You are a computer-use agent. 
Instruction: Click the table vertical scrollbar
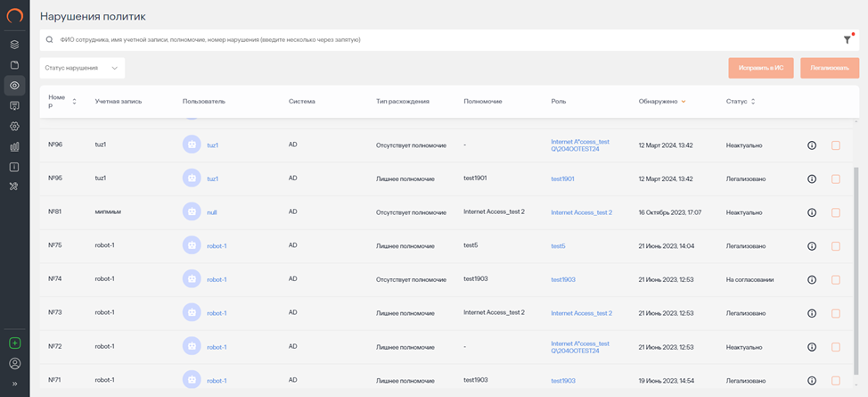tap(857, 270)
